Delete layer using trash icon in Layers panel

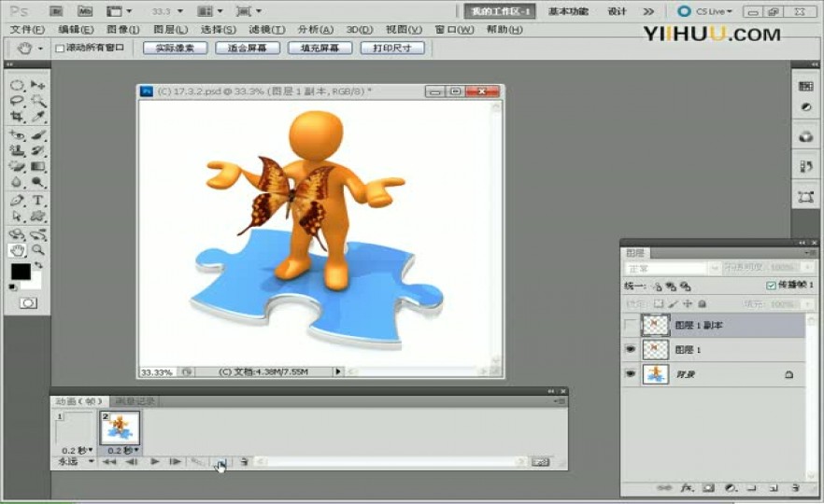[x=795, y=488]
